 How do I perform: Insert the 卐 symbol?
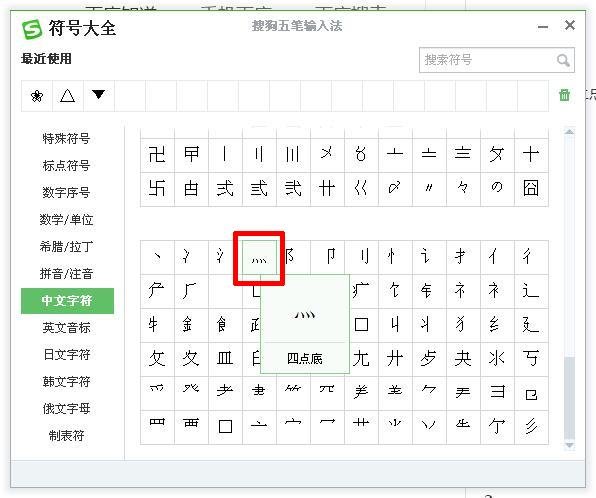pos(157,189)
